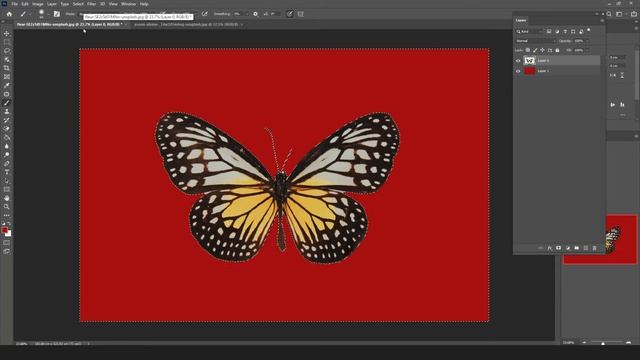Screen dimensions: 640x360
Task: Open smoothing options gear icon
Action: (256, 14)
